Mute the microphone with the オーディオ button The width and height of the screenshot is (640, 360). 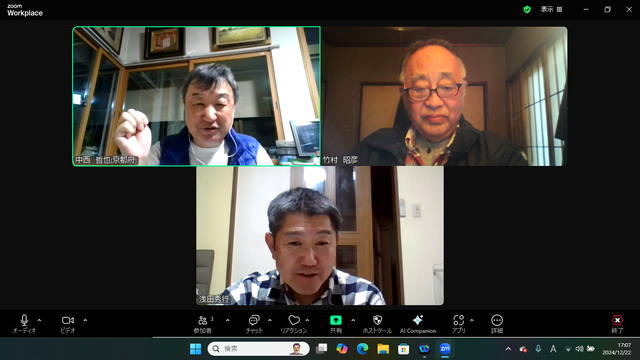[x=24, y=324]
